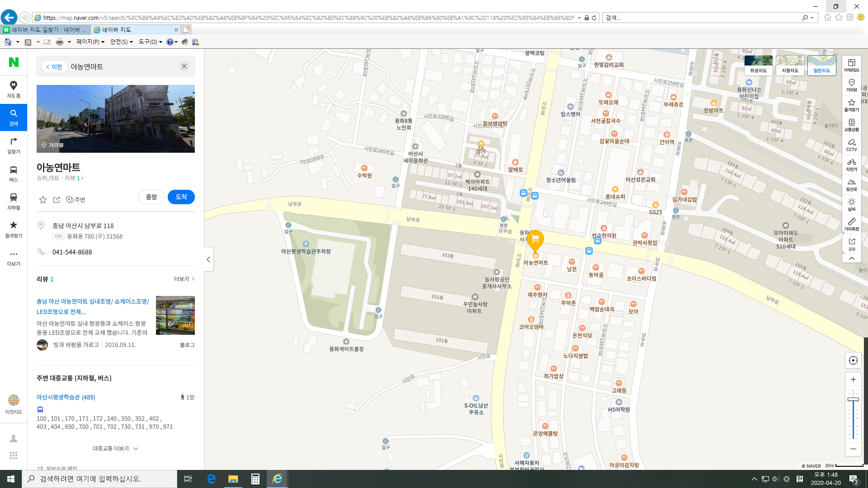Open the 날씨 weather map tool

tap(851, 204)
